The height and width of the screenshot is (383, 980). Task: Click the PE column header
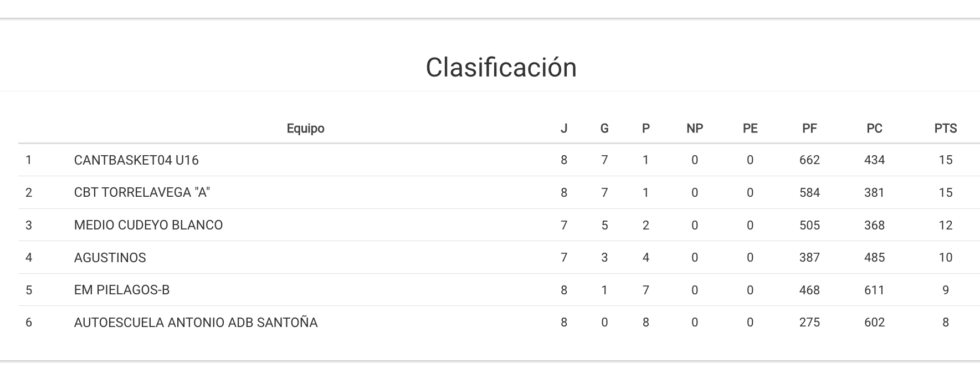pos(750,129)
